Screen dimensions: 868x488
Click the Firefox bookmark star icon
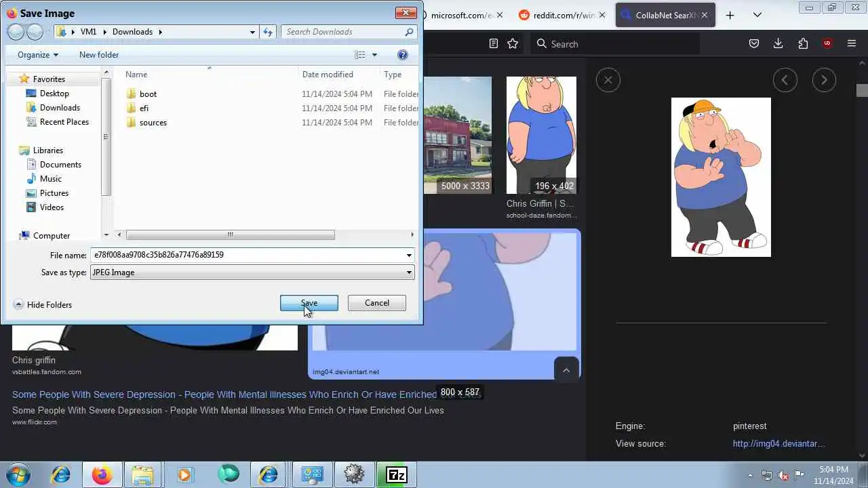coord(513,43)
